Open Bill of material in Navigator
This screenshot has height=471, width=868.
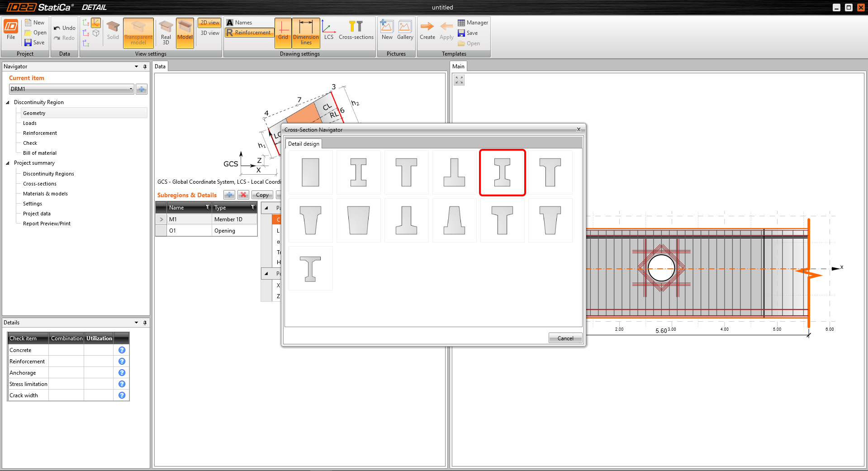click(x=40, y=153)
